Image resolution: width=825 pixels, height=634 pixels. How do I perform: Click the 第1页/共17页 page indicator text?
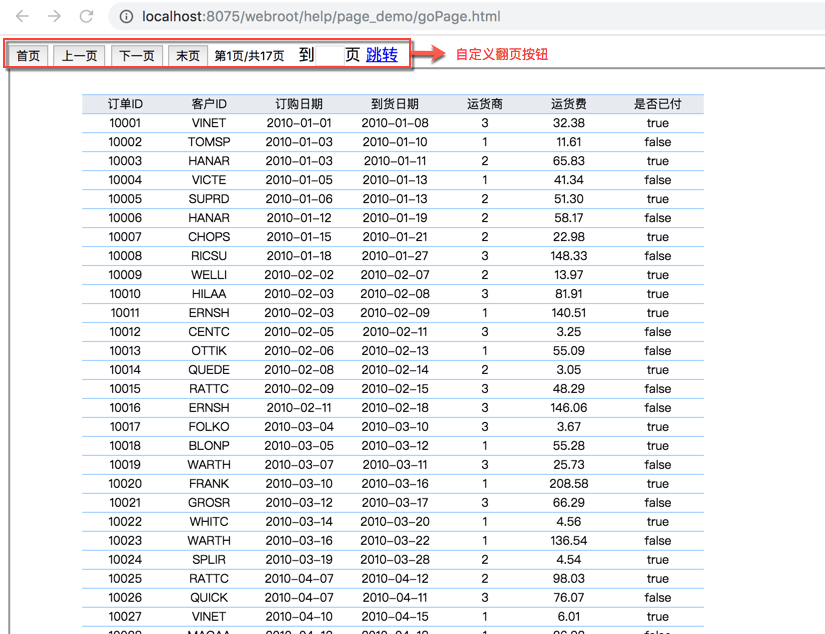coord(249,56)
